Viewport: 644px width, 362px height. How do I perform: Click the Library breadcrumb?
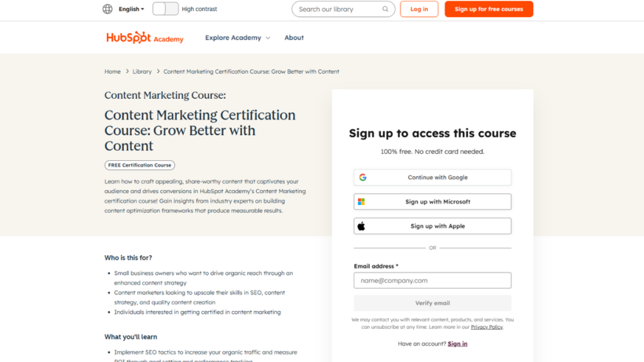[142, 71]
